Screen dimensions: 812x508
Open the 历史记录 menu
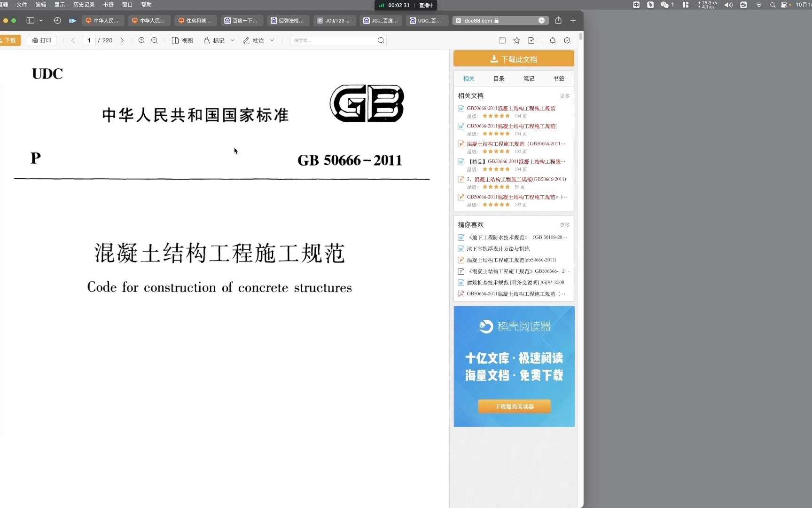[x=84, y=5]
